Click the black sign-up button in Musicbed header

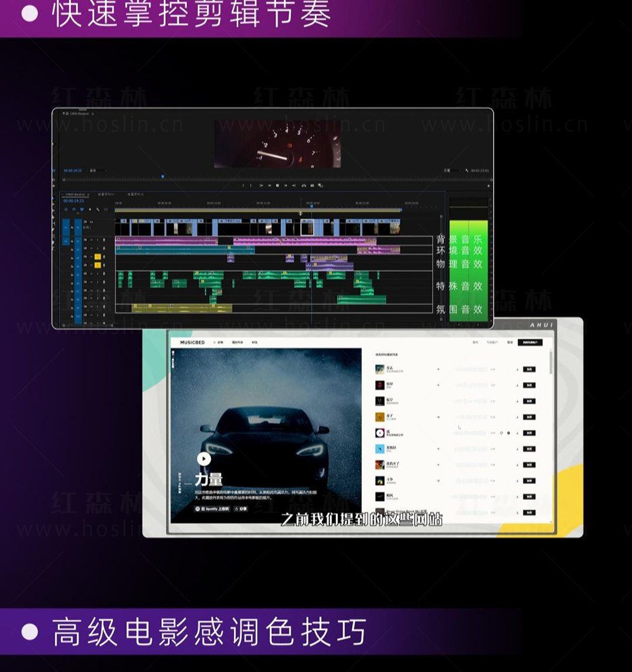(530, 343)
